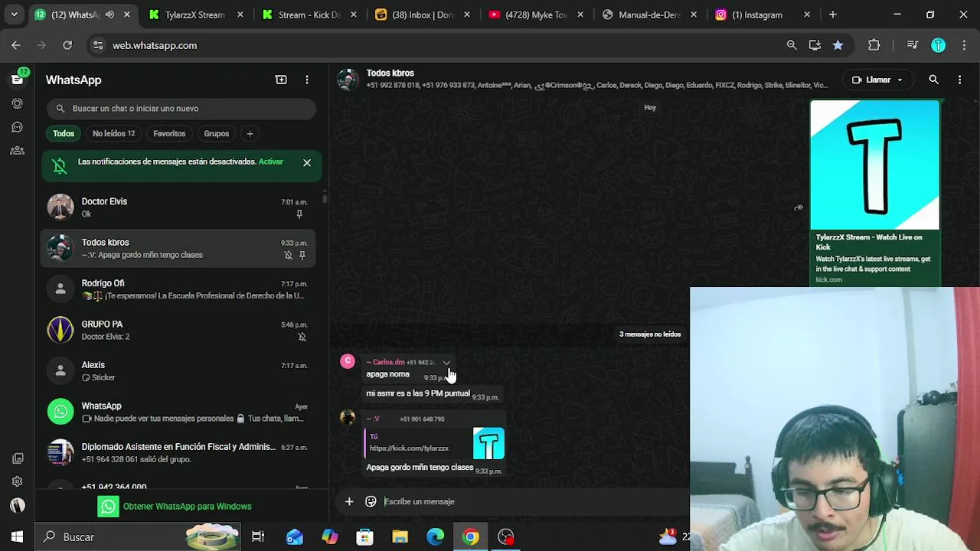Forward the Kick link preview message
This screenshot has width=980, height=551.
pyautogui.click(x=799, y=207)
